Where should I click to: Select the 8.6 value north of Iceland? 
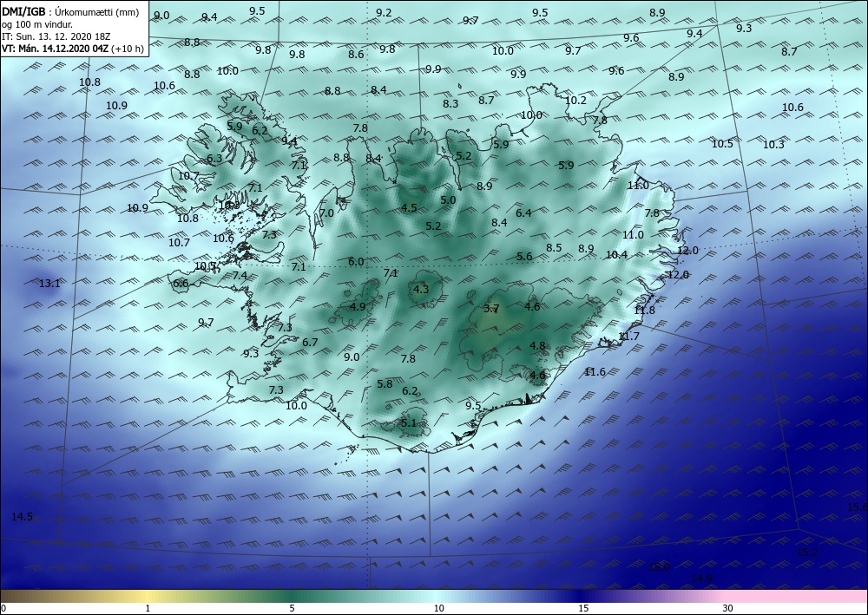coord(356,54)
